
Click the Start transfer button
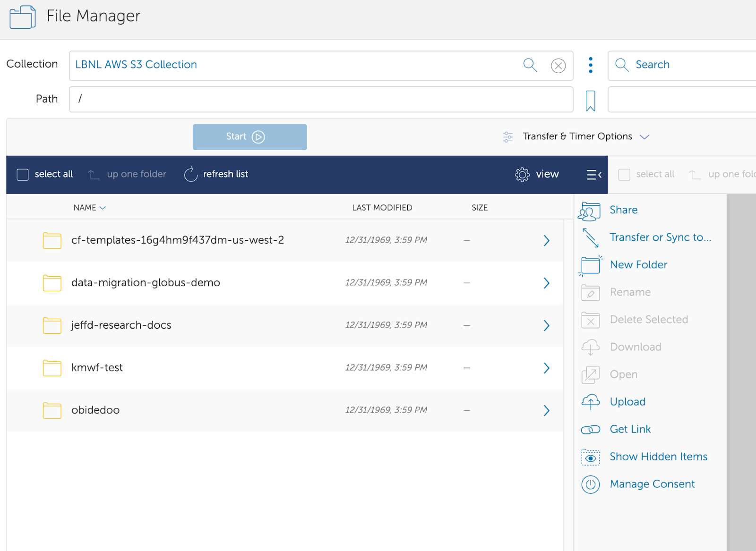(x=250, y=137)
